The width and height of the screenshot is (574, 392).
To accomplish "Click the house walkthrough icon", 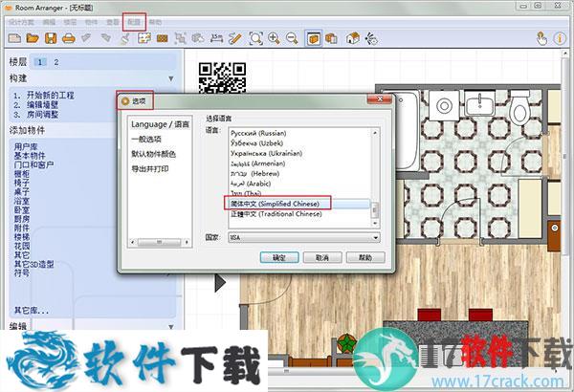I will click(352, 38).
